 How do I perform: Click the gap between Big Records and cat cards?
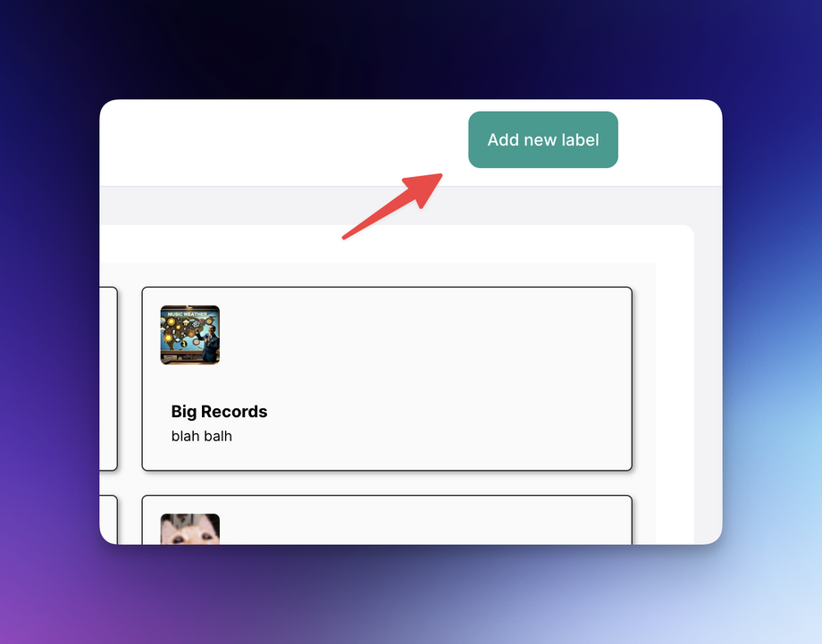point(387,482)
